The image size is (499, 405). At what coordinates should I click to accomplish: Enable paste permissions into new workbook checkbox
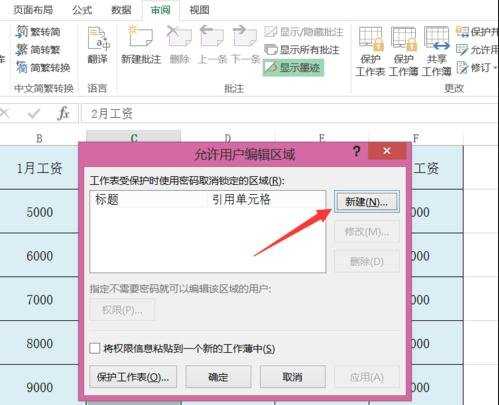click(95, 349)
